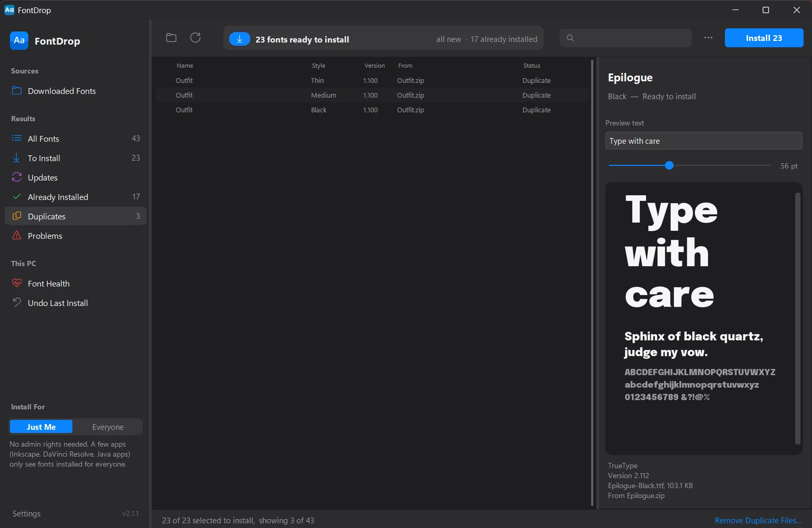Click the sync icon beside Updates
Viewport: 812px width, 528px height.
pyautogui.click(x=17, y=177)
